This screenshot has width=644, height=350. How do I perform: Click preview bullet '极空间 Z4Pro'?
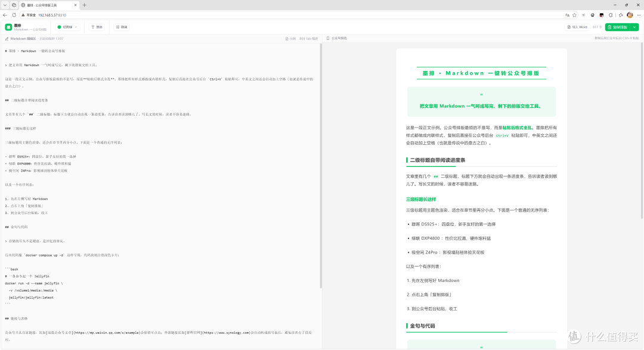pos(448,252)
